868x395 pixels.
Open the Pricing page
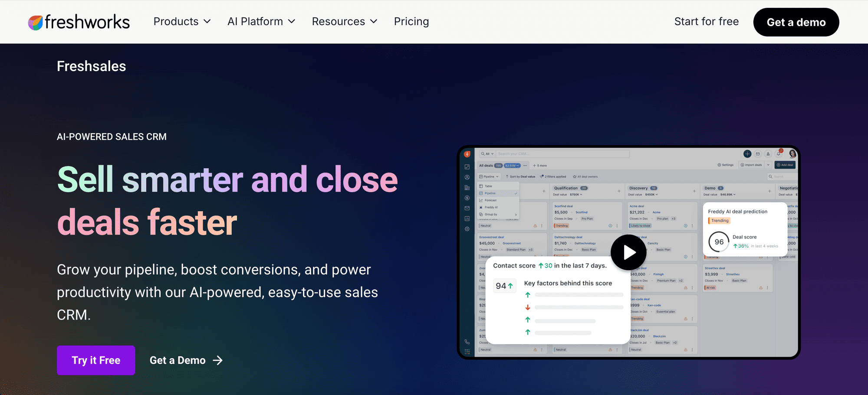(411, 21)
